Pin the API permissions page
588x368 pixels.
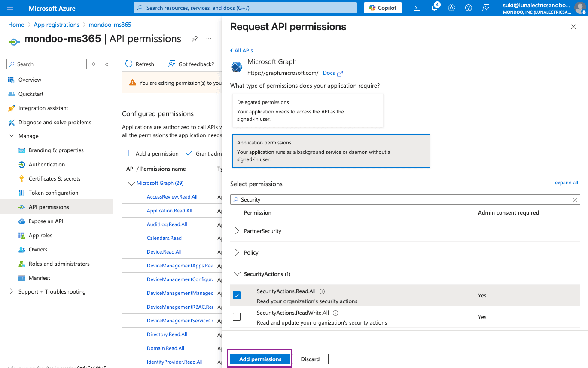(195, 39)
